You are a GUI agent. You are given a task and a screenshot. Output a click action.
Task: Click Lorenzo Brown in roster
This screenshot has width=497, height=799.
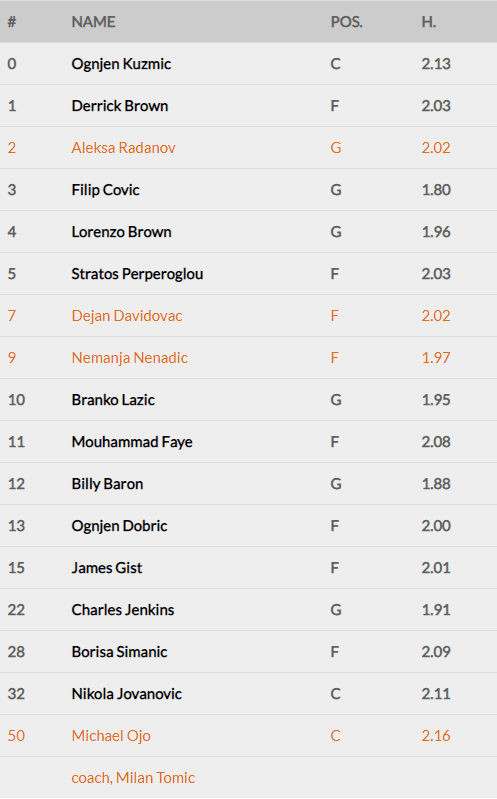(121, 232)
